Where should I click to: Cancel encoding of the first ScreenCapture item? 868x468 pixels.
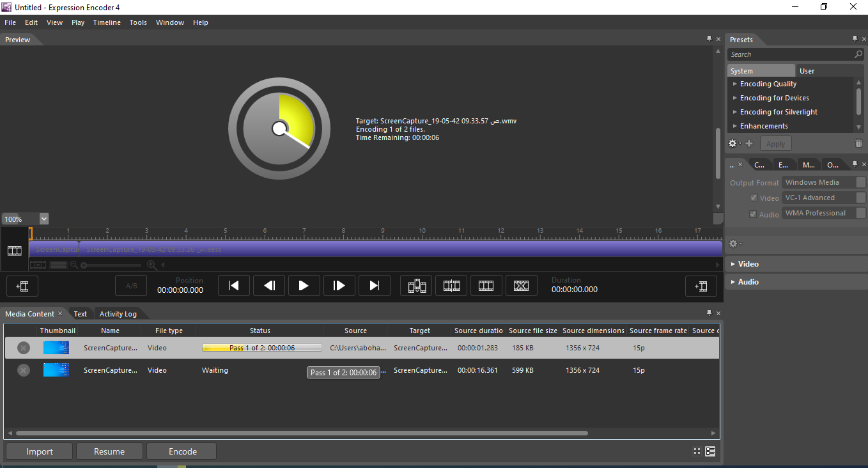[x=23, y=348]
